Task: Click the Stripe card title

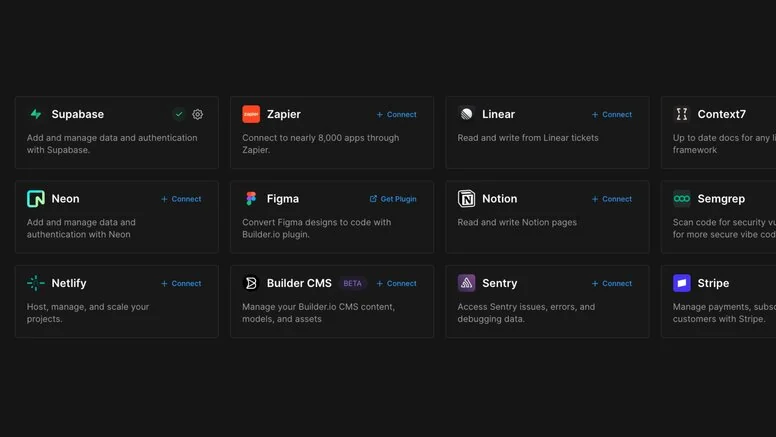Action: point(713,284)
